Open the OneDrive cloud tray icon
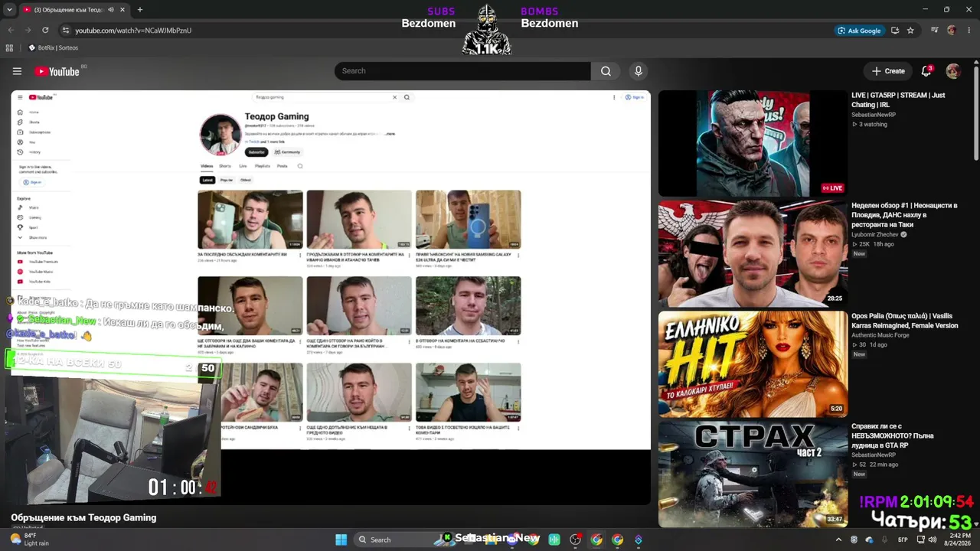 pyautogui.click(x=869, y=540)
